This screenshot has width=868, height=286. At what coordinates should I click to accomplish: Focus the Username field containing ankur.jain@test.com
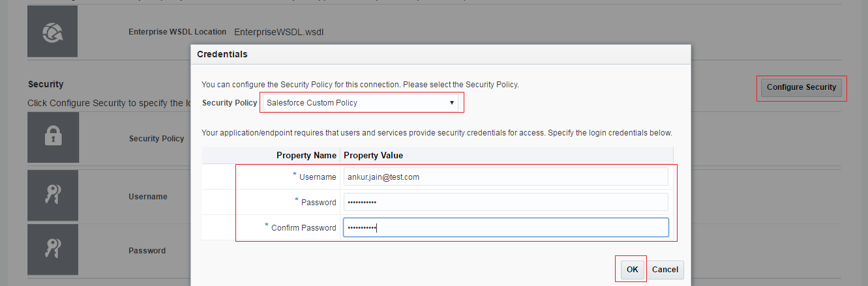pos(505,177)
